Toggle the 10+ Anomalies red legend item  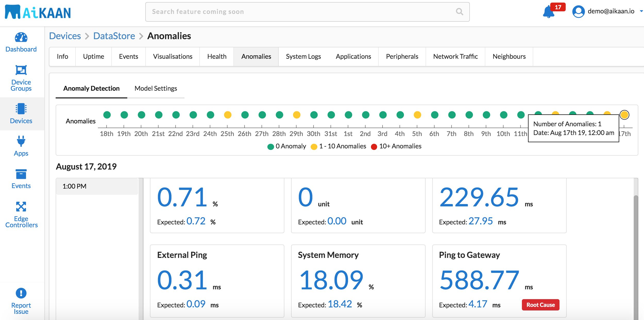[396, 146]
